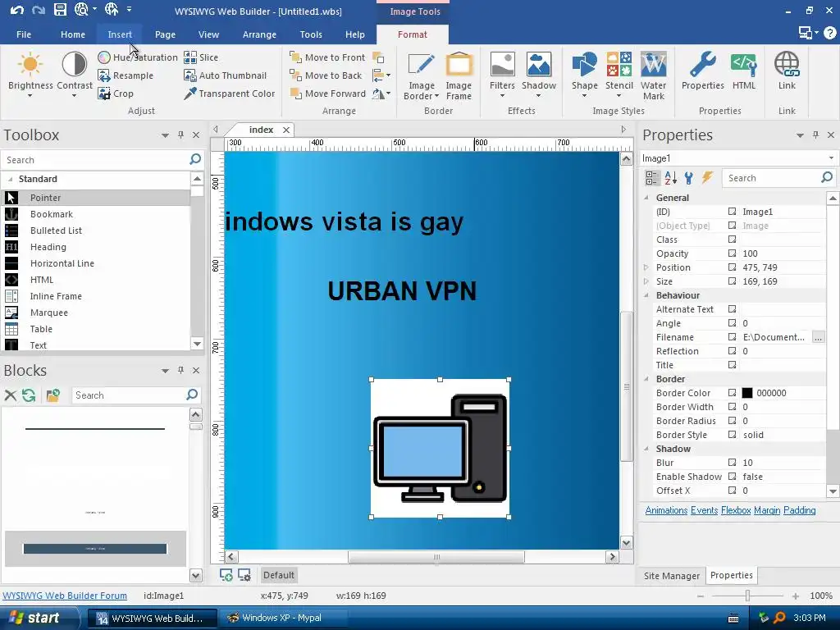Open the Animations link
This screenshot has width=840, height=630.
tap(666, 510)
